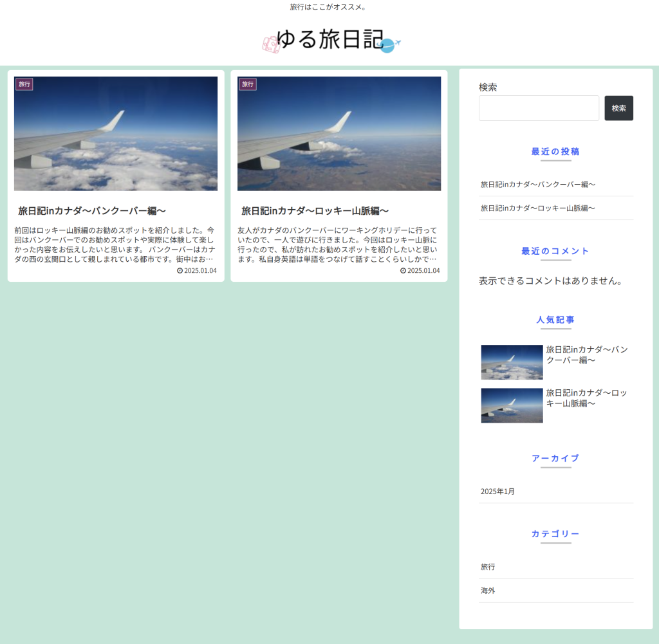Click 旅行 category tag on Rocky Mountains post

247,84
